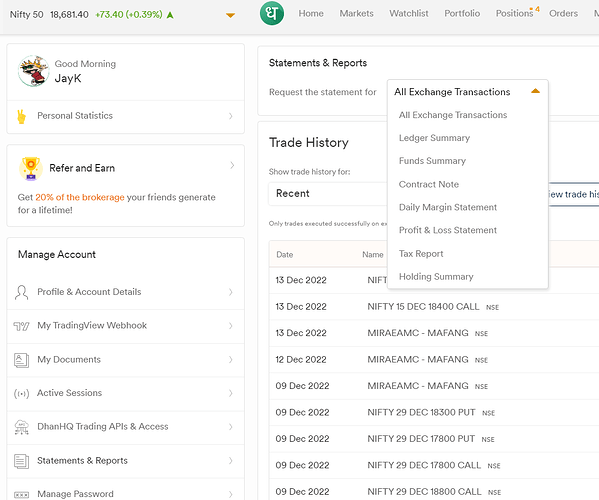Screen dimensions: 599x500
Task: Click the Refer and Earn trophy icon
Action: [x=31, y=168]
